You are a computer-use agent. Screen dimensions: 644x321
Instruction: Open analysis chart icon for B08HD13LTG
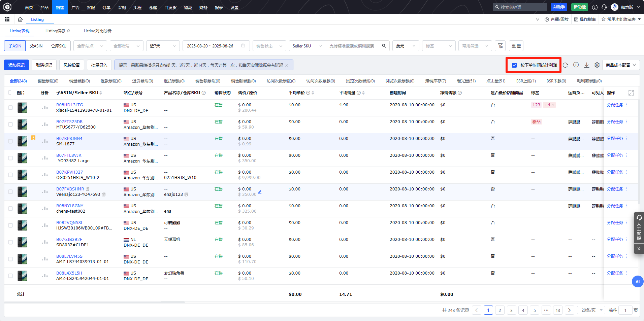44,108
